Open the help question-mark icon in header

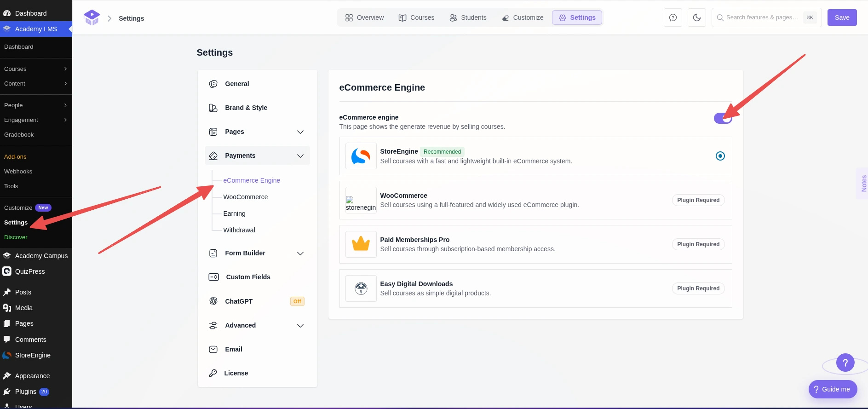coord(673,18)
